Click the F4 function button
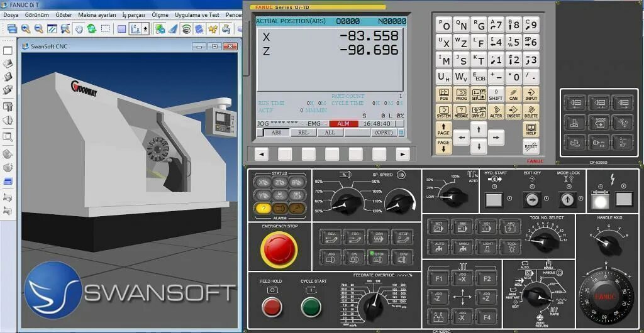 (x=487, y=317)
